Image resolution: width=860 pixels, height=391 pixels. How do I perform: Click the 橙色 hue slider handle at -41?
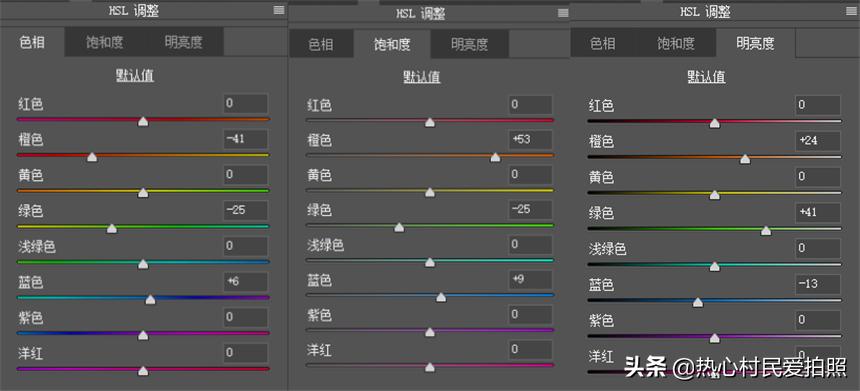click(92, 157)
